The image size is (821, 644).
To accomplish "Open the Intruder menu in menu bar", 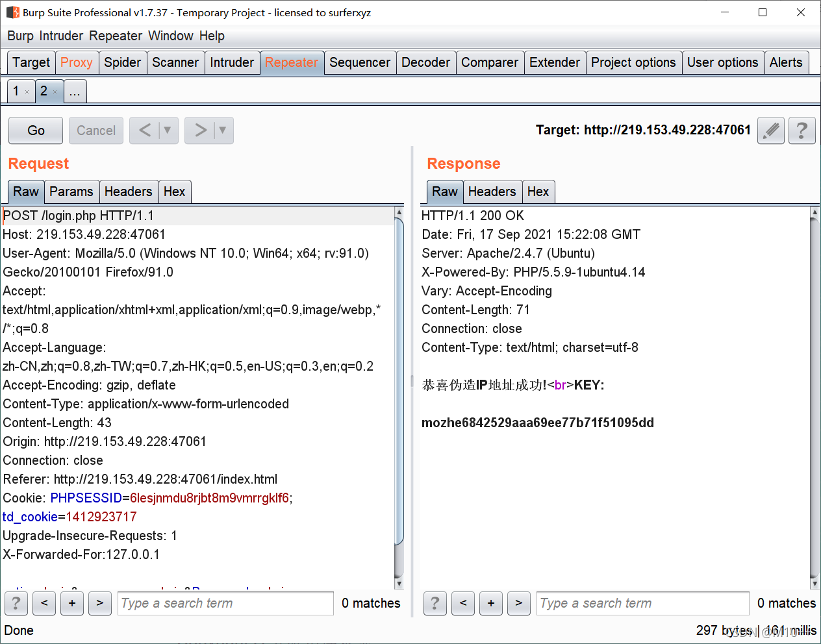I will coord(61,36).
